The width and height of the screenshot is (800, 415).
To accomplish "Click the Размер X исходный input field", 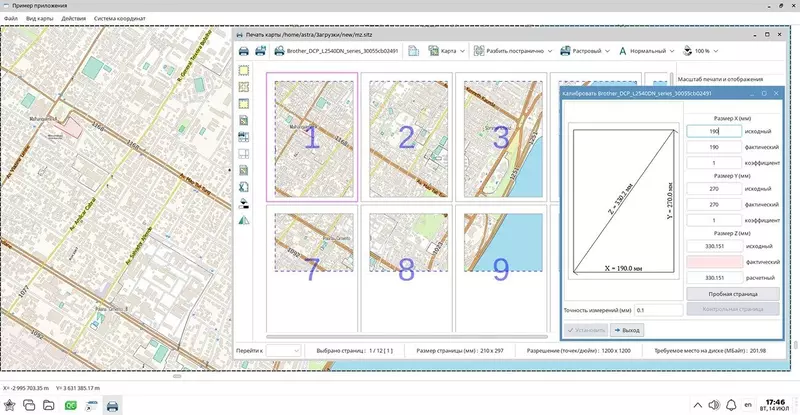I will (x=714, y=131).
